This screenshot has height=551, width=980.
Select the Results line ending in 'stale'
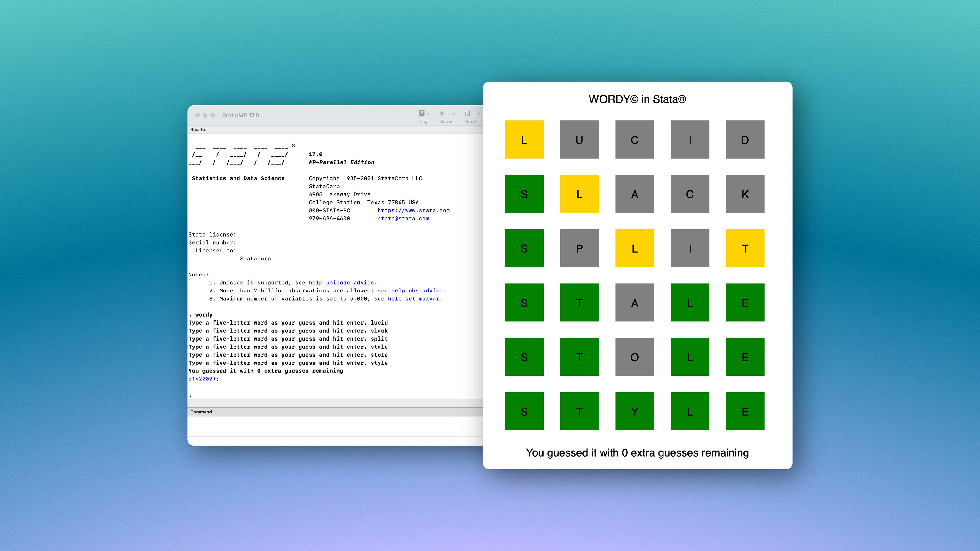(288, 347)
